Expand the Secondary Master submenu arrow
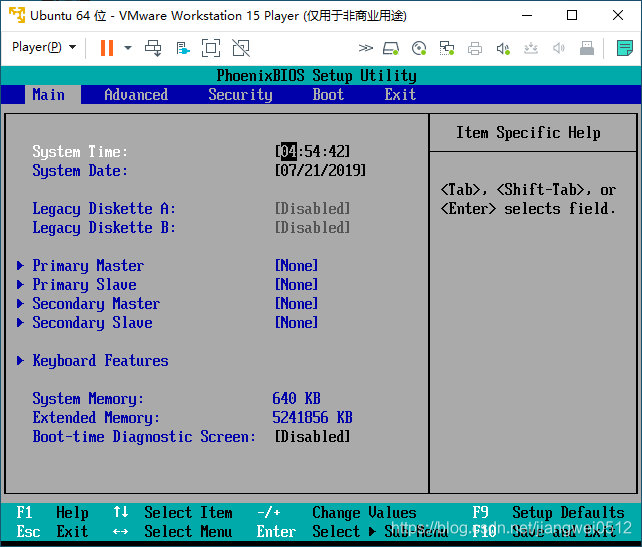The image size is (642, 547). [x=20, y=303]
